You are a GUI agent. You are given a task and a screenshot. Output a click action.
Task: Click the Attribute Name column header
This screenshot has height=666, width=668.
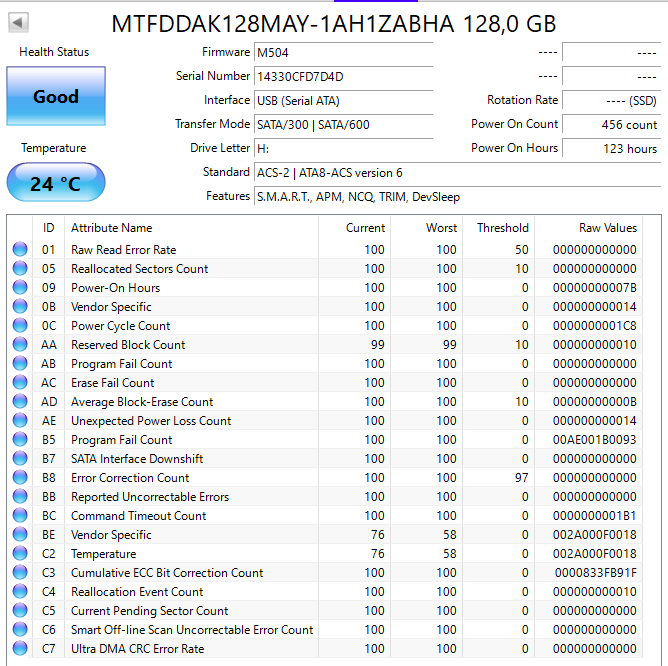pyautogui.click(x=112, y=228)
